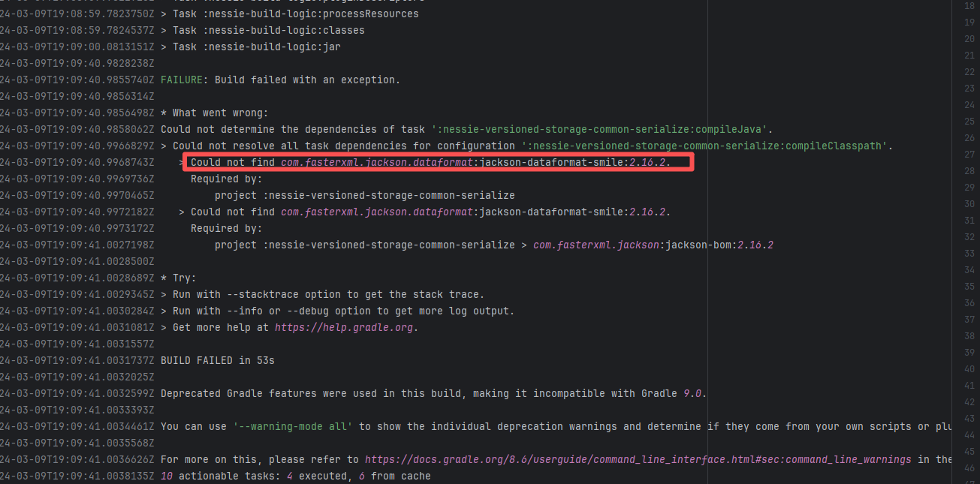
Task: Click the red-highlighted 'Could not find' error line
Action: click(430, 163)
